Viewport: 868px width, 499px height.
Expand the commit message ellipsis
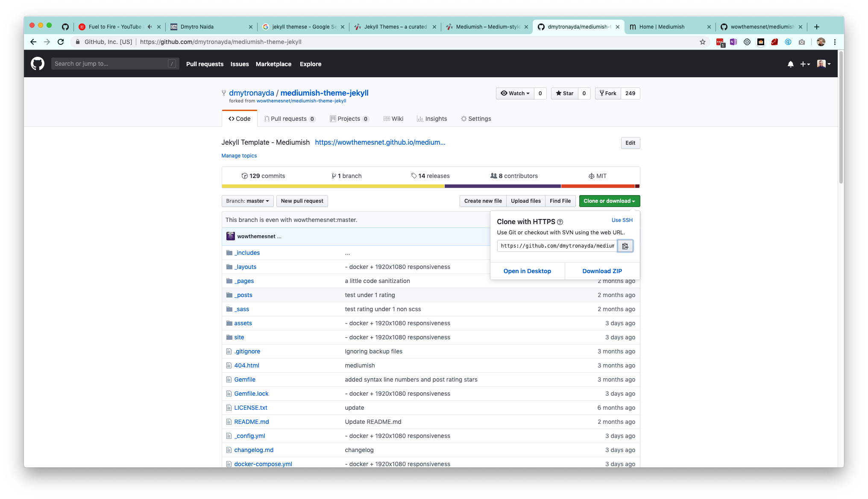tap(279, 236)
